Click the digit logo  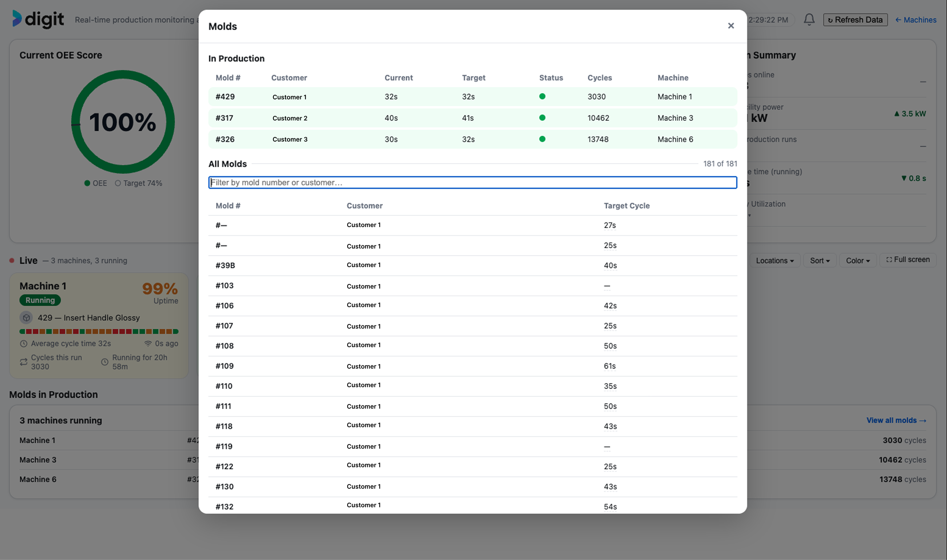38,19
